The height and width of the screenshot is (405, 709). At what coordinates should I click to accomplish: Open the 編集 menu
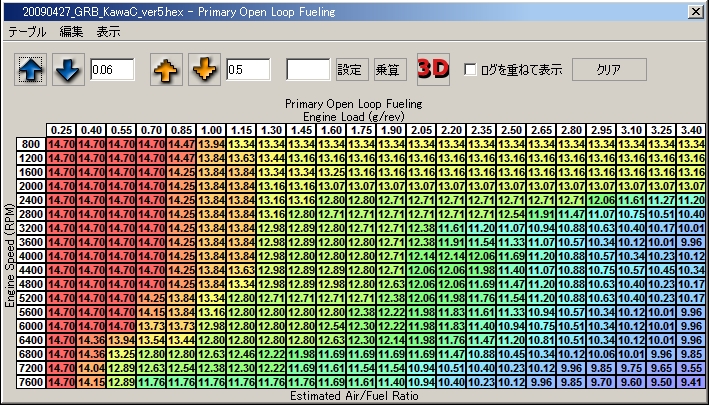click(x=71, y=32)
